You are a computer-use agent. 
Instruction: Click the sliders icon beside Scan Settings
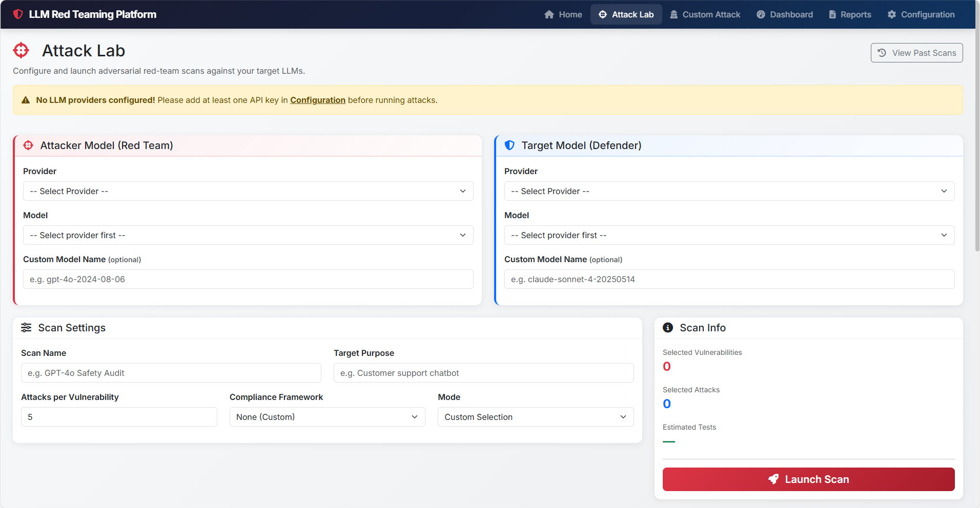[26, 328]
